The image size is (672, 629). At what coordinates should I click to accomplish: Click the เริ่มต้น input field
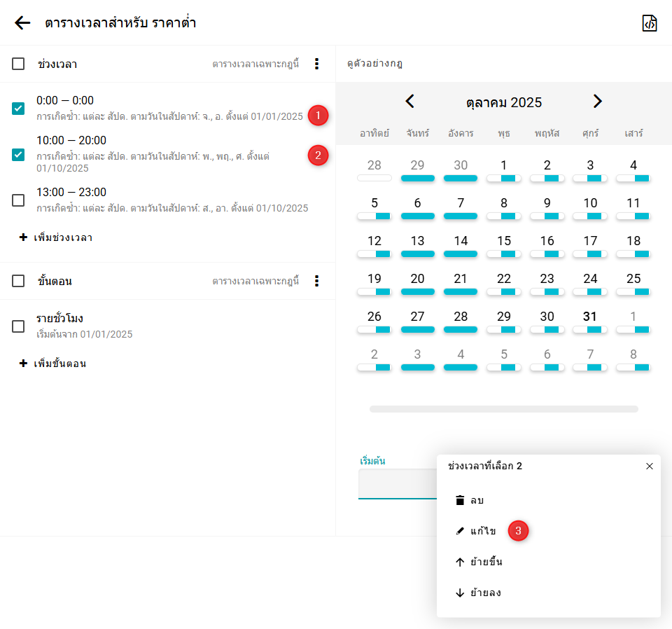click(x=396, y=483)
